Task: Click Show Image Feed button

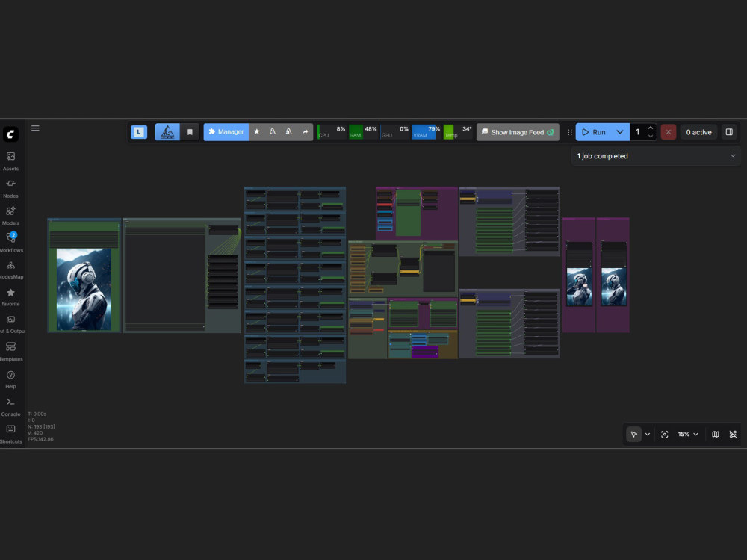Action: click(x=518, y=132)
